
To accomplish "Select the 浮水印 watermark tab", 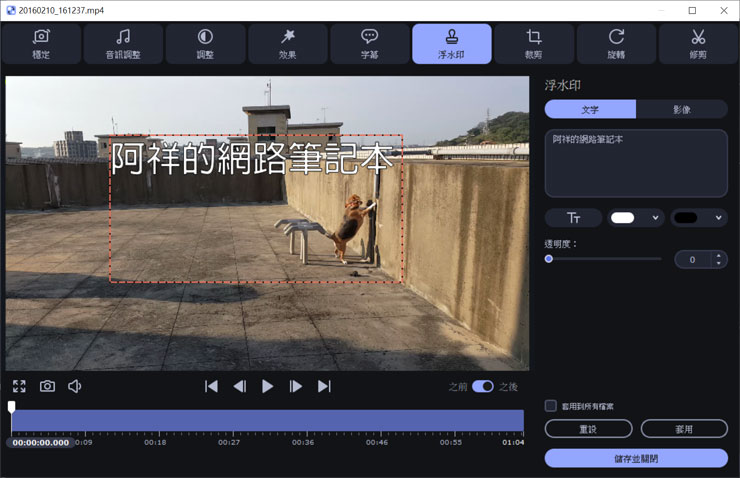I will click(x=452, y=44).
